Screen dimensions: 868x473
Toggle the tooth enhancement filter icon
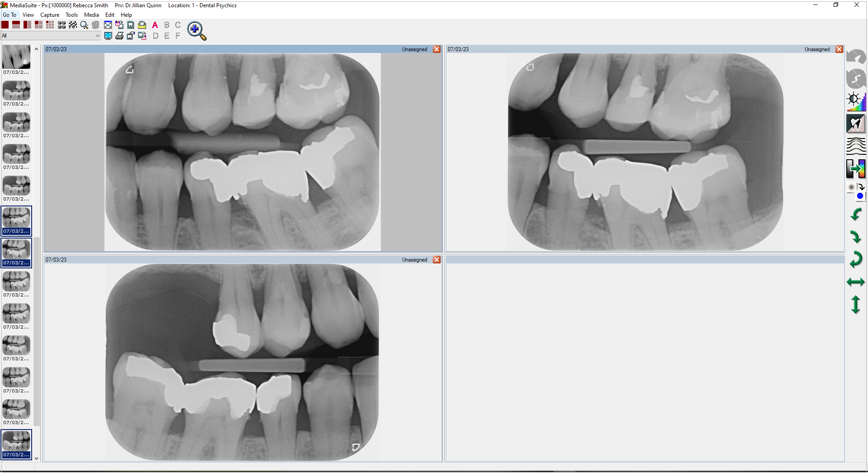(856, 124)
